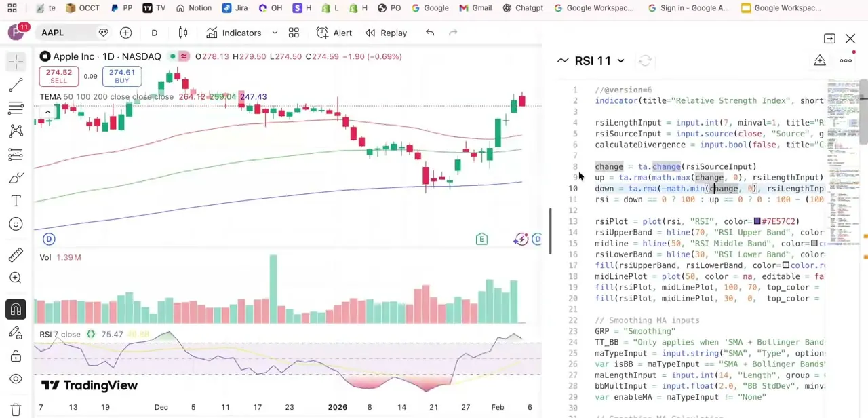Screen dimensions: 868x418
Task: Click the 274.61 BUY button
Action: click(x=121, y=77)
